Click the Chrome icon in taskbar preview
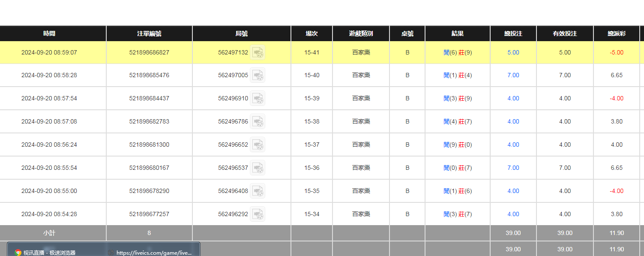The height and width of the screenshot is (256, 644). [18, 253]
